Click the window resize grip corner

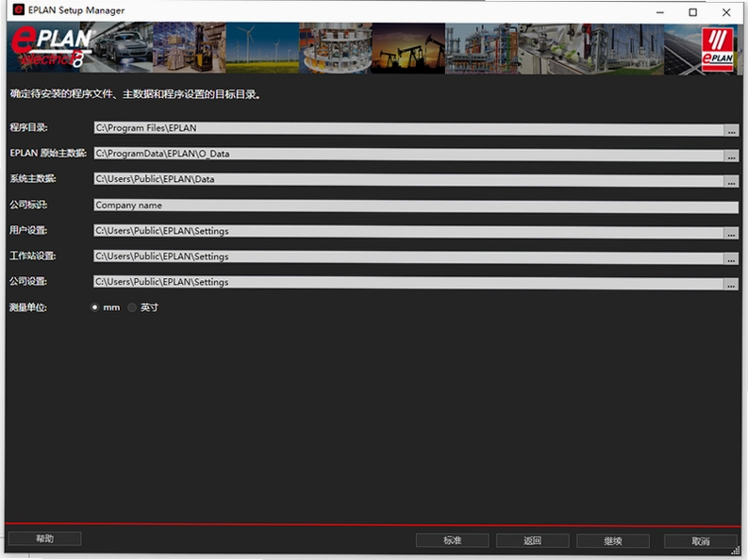(736, 551)
